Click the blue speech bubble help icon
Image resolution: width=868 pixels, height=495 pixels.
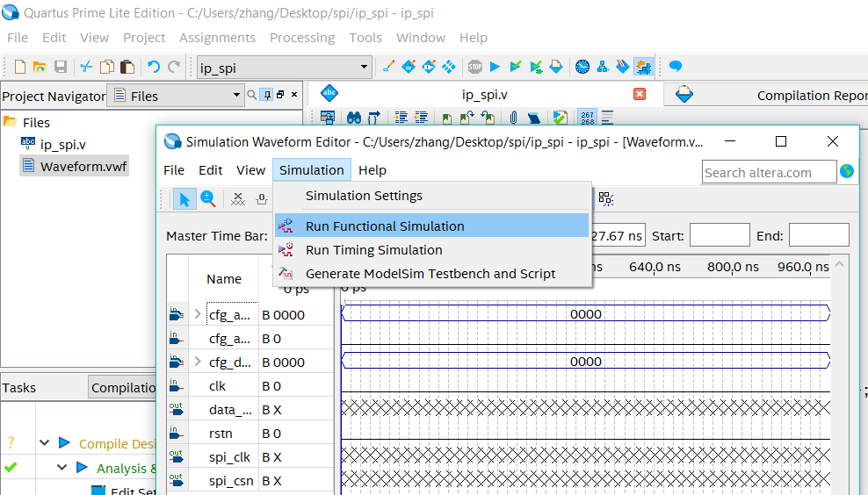(676, 67)
